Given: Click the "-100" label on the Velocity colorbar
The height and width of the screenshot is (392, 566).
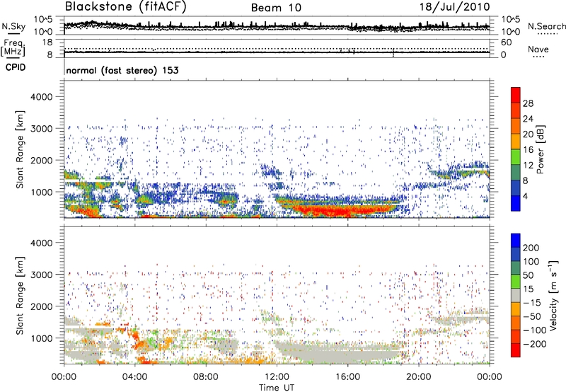Looking at the screenshot, I should (x=535, y=330).
